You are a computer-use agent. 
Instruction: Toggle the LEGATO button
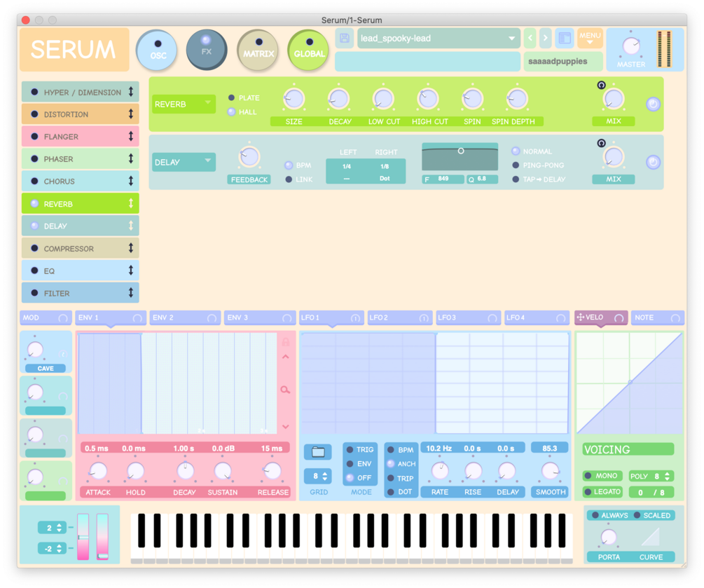coord(602,492)
